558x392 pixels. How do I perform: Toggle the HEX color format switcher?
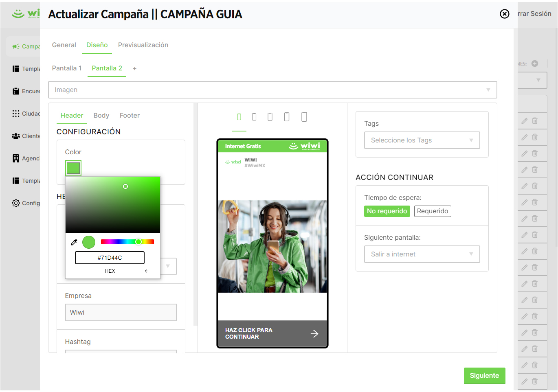coord(146,271)
